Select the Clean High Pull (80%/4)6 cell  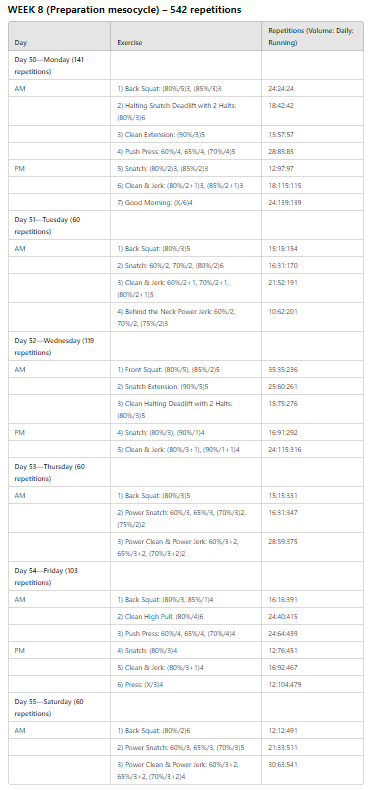point(186,616)
